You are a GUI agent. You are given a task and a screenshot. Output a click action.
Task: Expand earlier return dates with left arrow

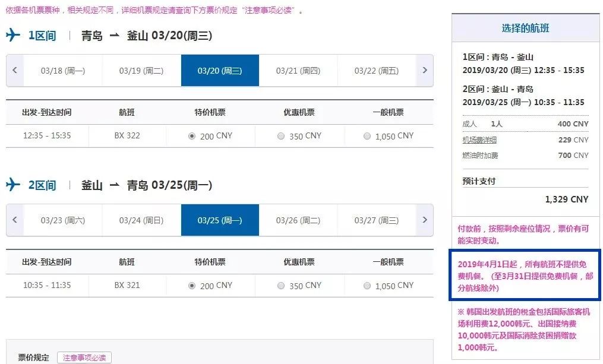pyautogui.click(x=14, y=220)
